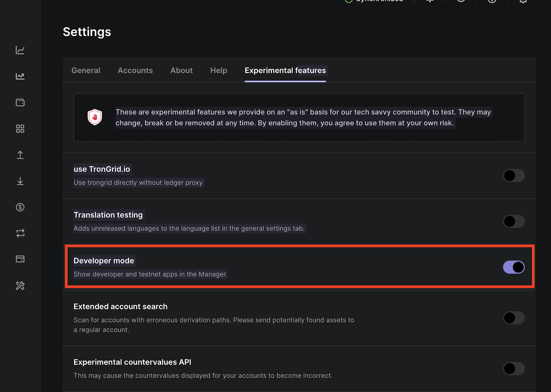Viewport: 551px width, 392px height.
Task: Click the settings gear icon top right
Action: click(522, 2)
